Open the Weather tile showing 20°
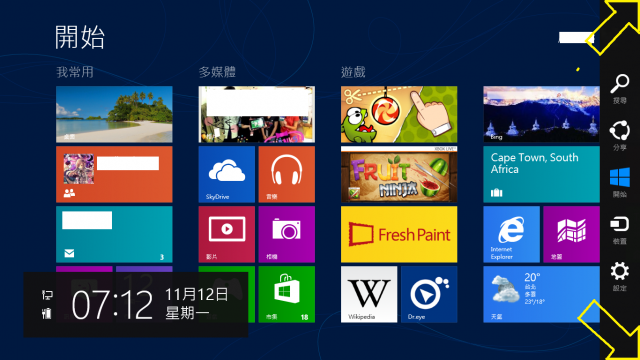The image size is (640, 360). (542, 294)
